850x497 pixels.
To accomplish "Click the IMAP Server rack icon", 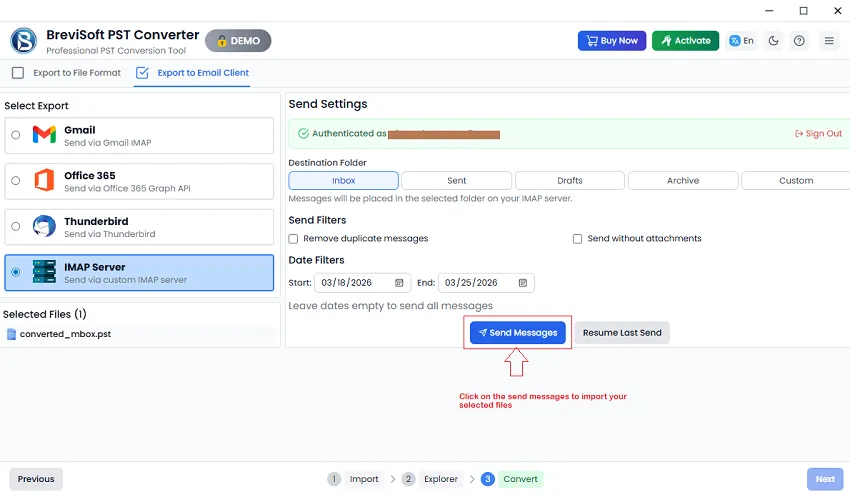I will click(x=44, y=272).
